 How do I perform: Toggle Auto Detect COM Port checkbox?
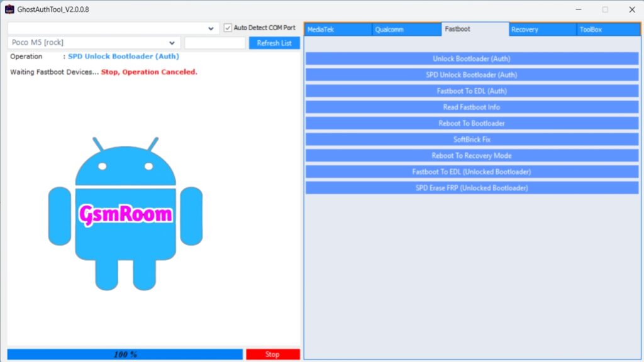point(228,28)
